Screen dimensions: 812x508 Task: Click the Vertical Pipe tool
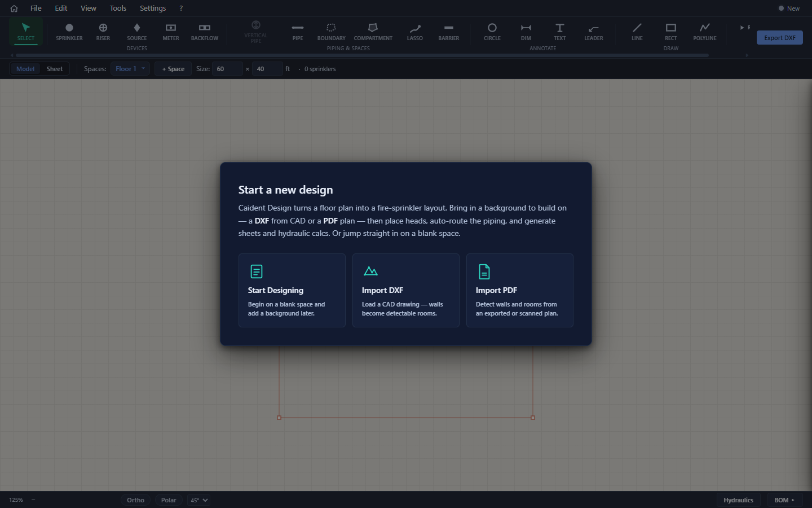(256, 32)
